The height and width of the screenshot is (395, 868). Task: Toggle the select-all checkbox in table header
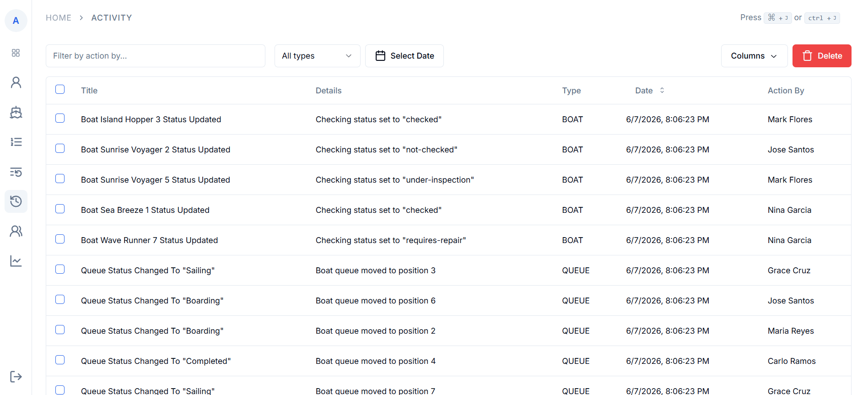(60, 89)
